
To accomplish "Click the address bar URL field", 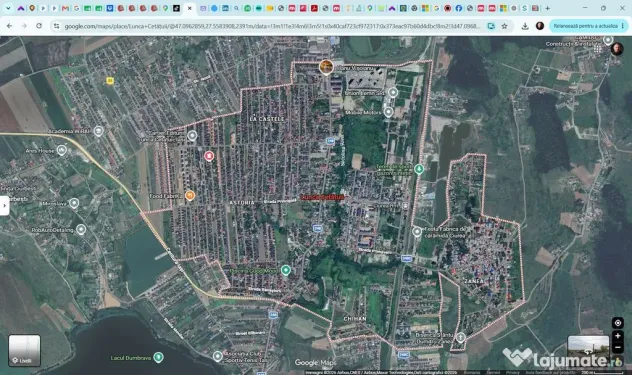I will click(x=272, y=26).
